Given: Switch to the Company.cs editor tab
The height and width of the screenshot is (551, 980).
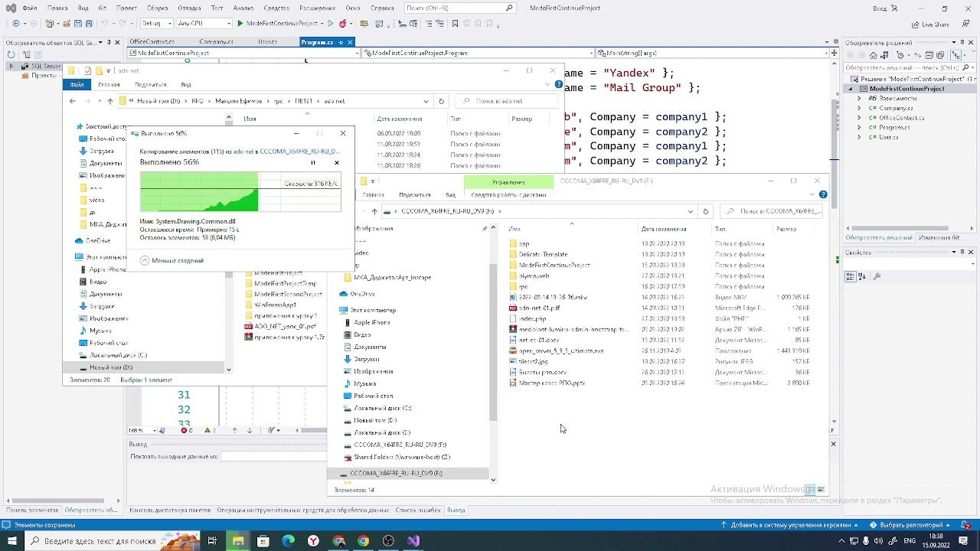Looking at the screenshot, I should [x=216, y=42].
